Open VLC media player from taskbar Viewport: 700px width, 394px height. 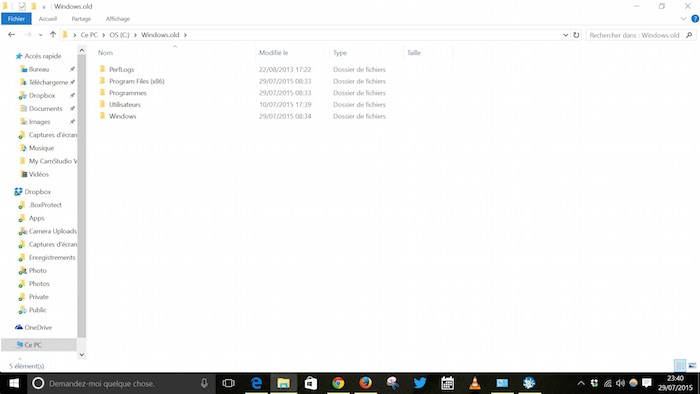click(475, 383)
